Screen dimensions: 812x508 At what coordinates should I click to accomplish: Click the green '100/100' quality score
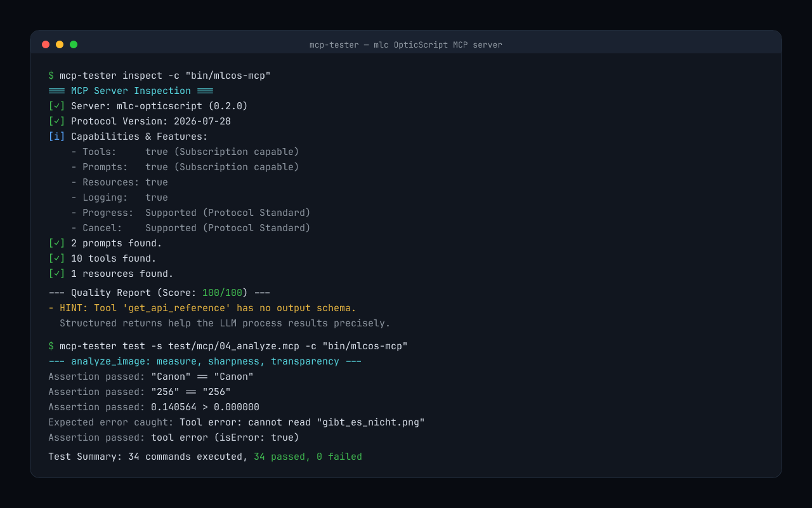222,293
